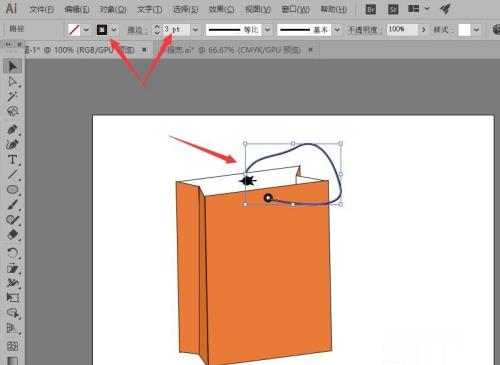The image size is (500, 365).
Task: Select the Mesh tool
Action: (13, 346)
